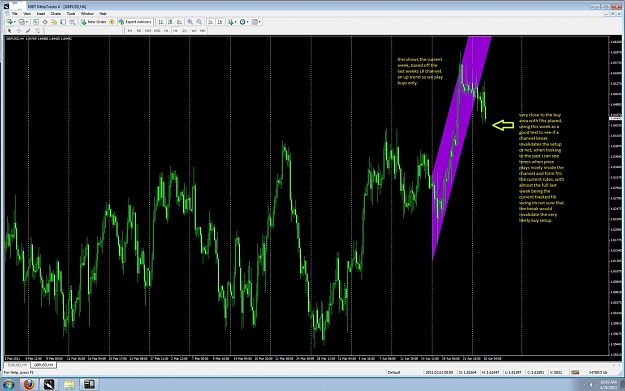The height and width of the screenshot is (391, 625).
Task: Expand the Templates dropdown arrow
Action: coord(259,22)
